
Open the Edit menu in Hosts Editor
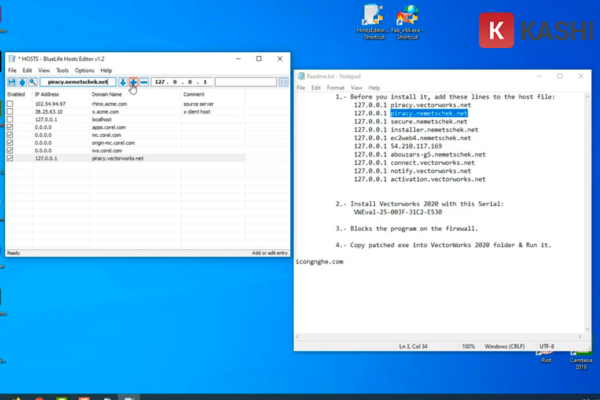point(27,70)
